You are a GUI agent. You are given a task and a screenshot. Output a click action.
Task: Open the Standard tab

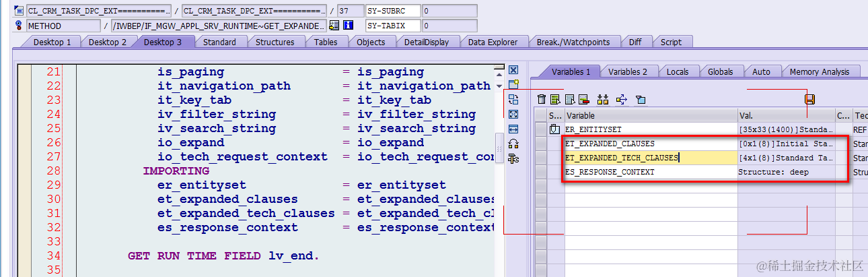tap(219, 42)
